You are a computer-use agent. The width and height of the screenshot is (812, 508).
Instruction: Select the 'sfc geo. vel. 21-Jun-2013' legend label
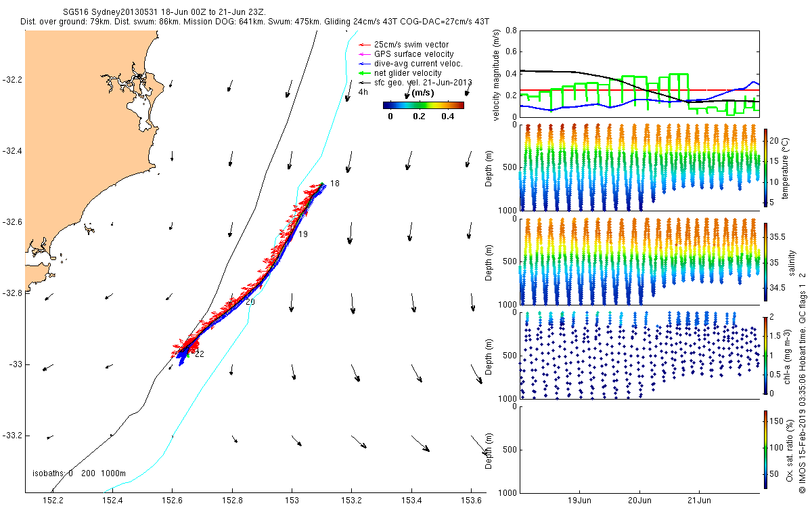point(422,82)
